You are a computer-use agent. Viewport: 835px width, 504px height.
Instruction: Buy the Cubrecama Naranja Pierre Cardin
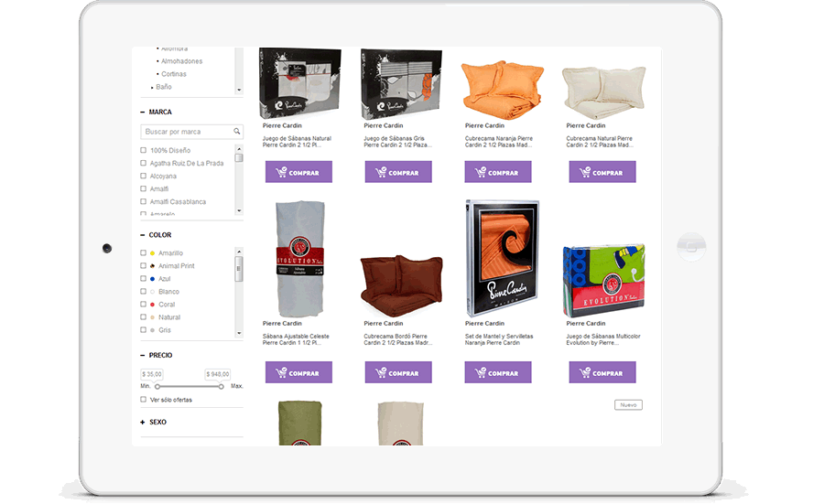498,172
